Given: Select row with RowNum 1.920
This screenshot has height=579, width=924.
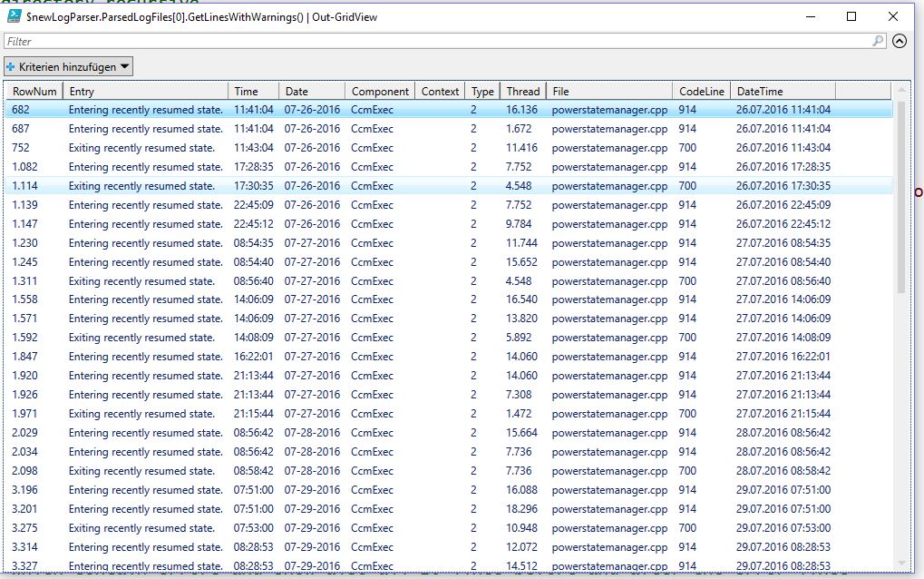Looking at the screenshot, I should (449, 376).
